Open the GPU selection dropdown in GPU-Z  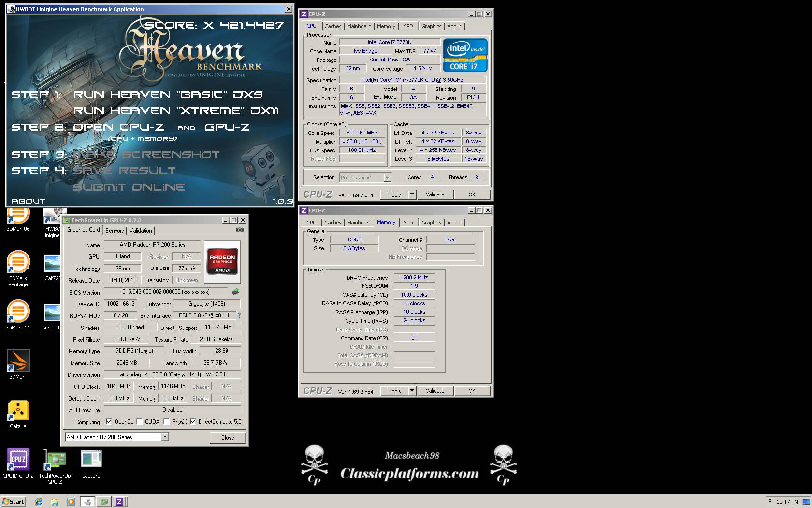pyautogui.click(x=165, y=437)
